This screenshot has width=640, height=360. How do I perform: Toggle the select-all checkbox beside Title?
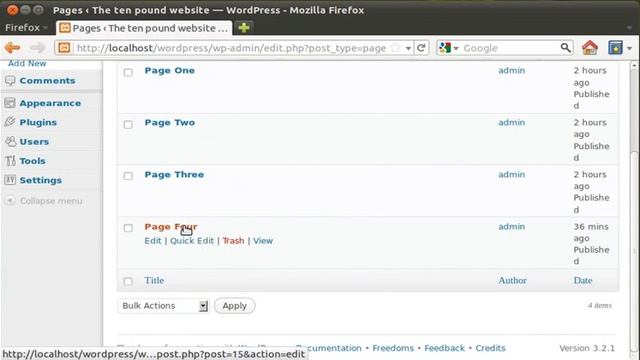[x=128, y=281]
